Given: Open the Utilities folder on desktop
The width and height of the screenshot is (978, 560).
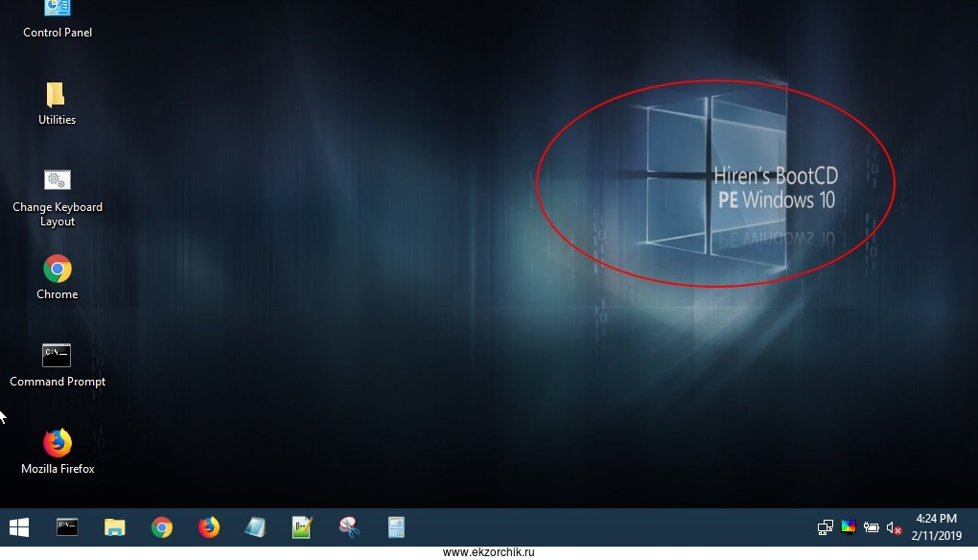Looking at the screenshot, I should click(x=57, y=104).
